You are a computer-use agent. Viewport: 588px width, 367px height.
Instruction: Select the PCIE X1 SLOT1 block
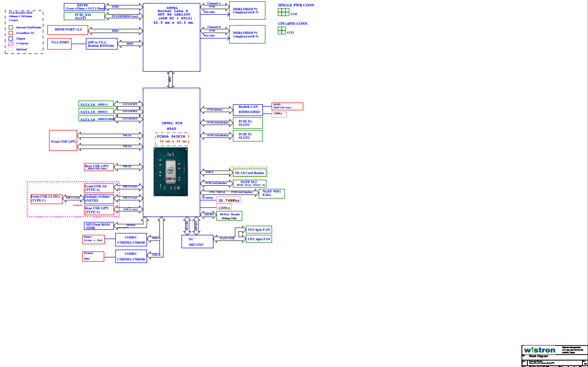[x=247, y=123]
